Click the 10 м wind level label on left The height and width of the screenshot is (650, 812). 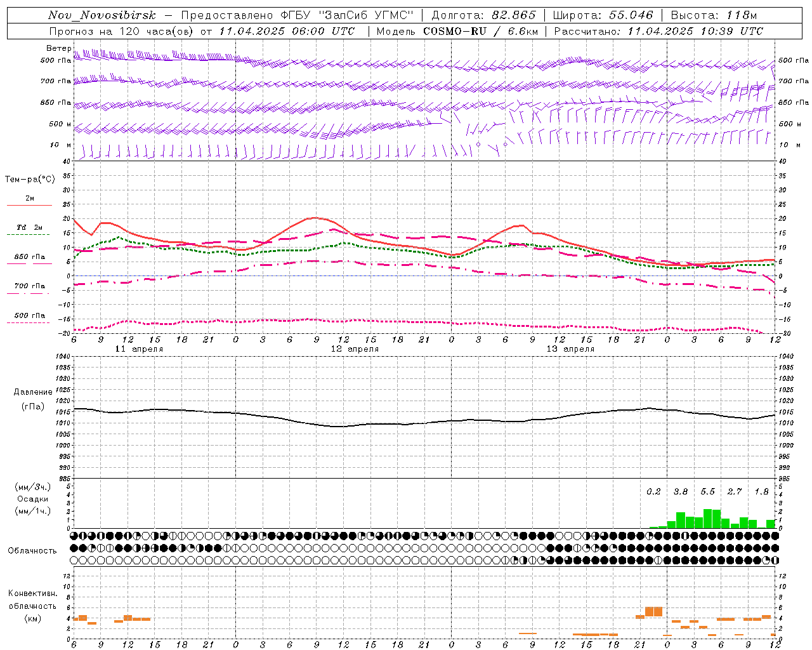(60, 145)
